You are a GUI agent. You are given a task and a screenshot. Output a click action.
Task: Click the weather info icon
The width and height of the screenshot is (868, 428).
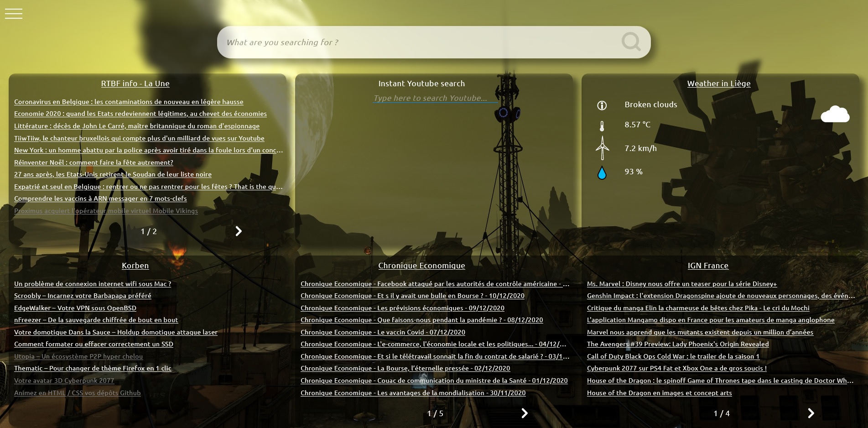point(602,105)
